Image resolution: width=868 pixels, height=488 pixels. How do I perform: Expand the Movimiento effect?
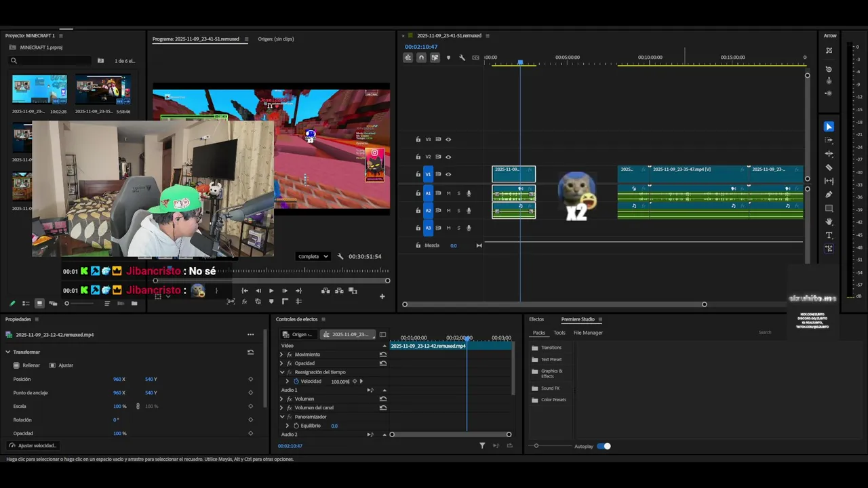282,354
